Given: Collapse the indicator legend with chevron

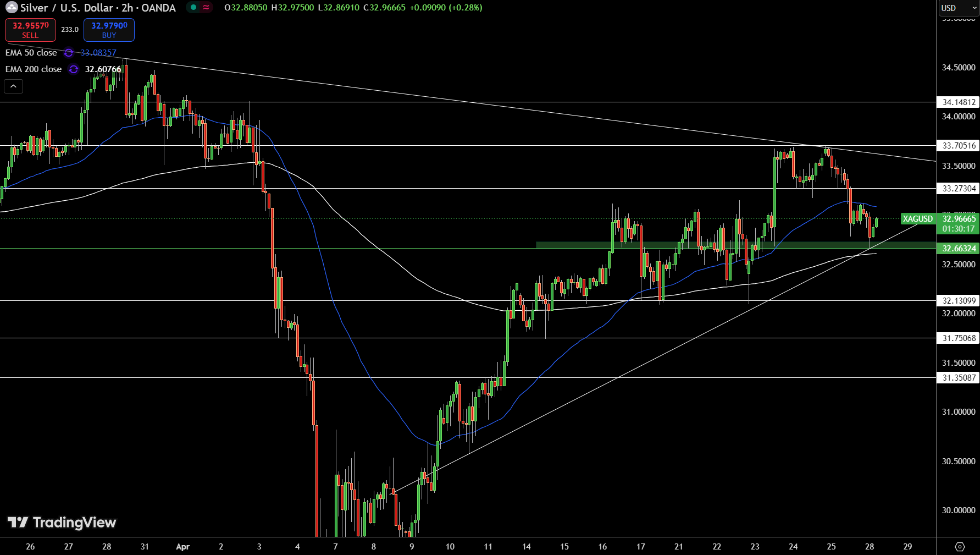Looking at the screenshot, I should pyautogui.click(x=14, y=86).
